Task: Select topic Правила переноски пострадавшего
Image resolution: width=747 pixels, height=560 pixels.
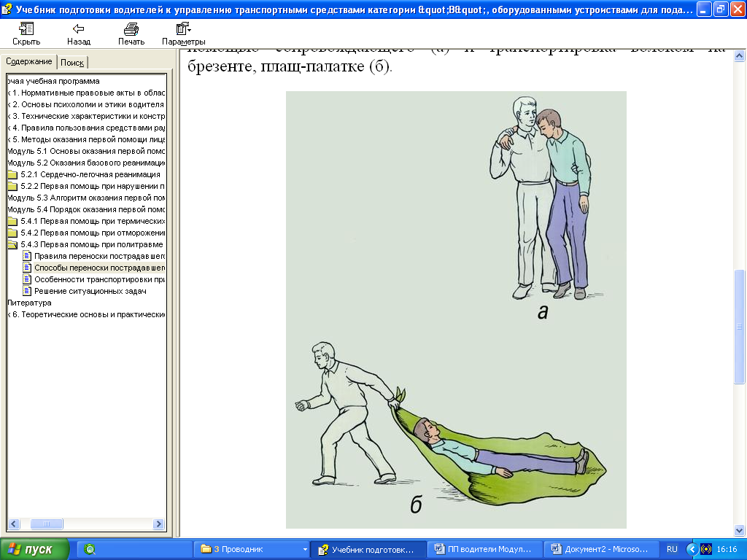Action: click(99, 256)
